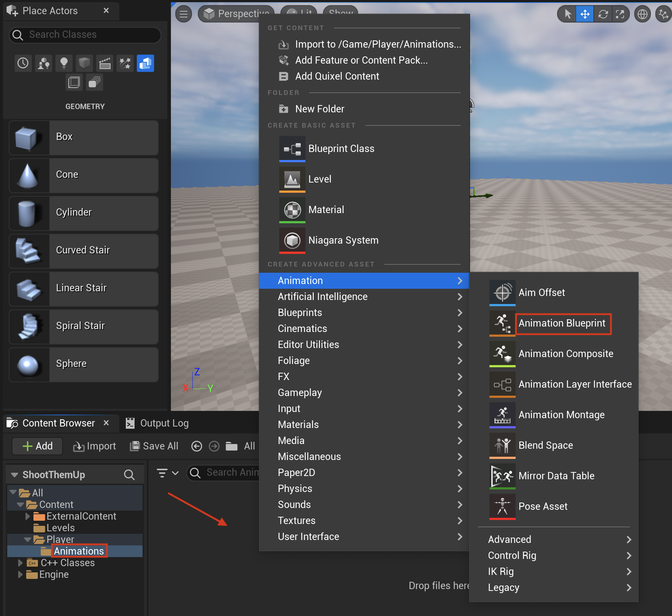
Task: Place a Spiral Stair geometry actor
Action: [84, 327]
